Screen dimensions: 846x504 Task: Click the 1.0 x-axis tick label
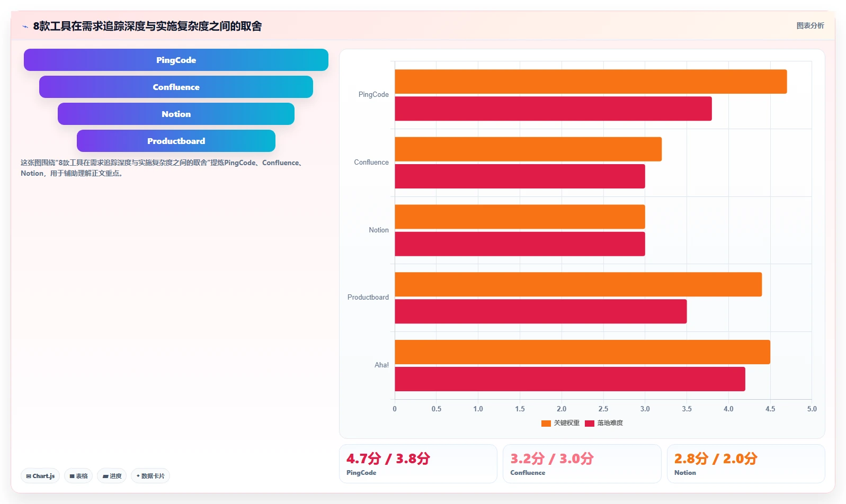click(x=478, y=409)
